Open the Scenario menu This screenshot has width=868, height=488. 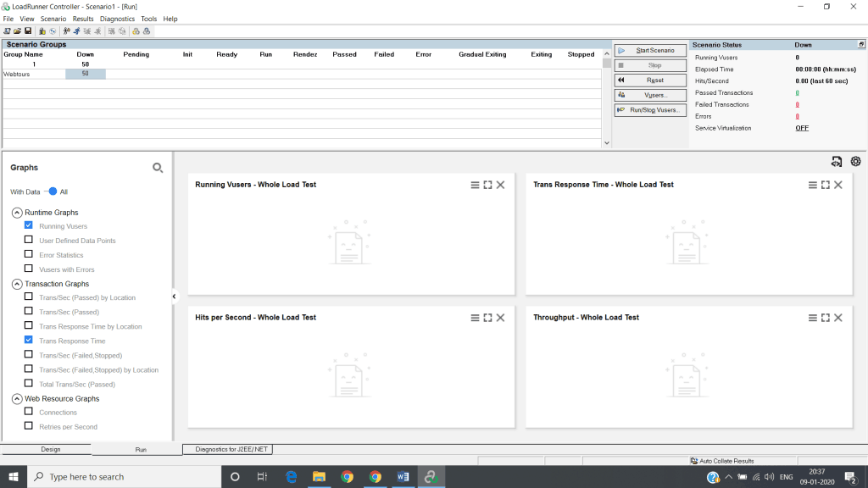point(53,19)
